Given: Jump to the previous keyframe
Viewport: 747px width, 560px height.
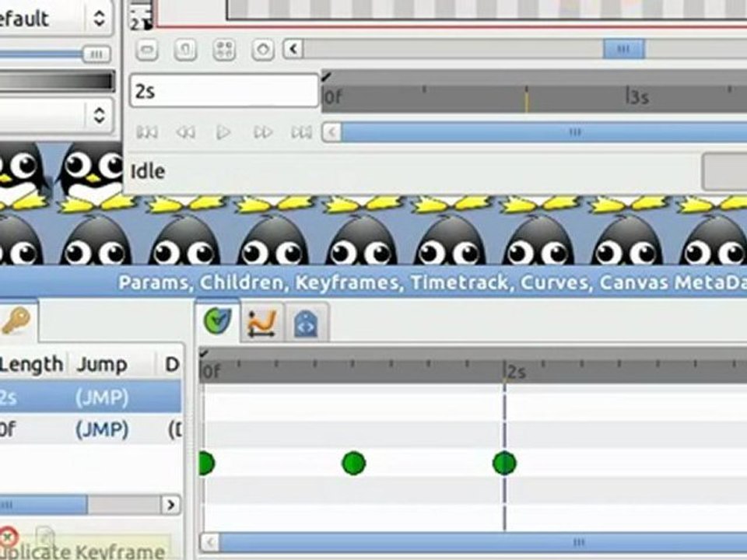Looking at the screenshot, I should click(185, 132).
